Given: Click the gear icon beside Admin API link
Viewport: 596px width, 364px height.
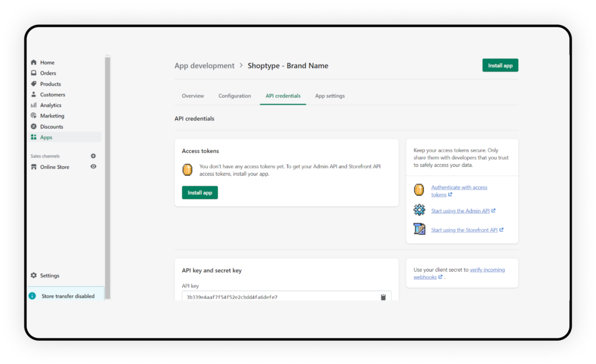Looking at the screenshot, I should 419,210.
